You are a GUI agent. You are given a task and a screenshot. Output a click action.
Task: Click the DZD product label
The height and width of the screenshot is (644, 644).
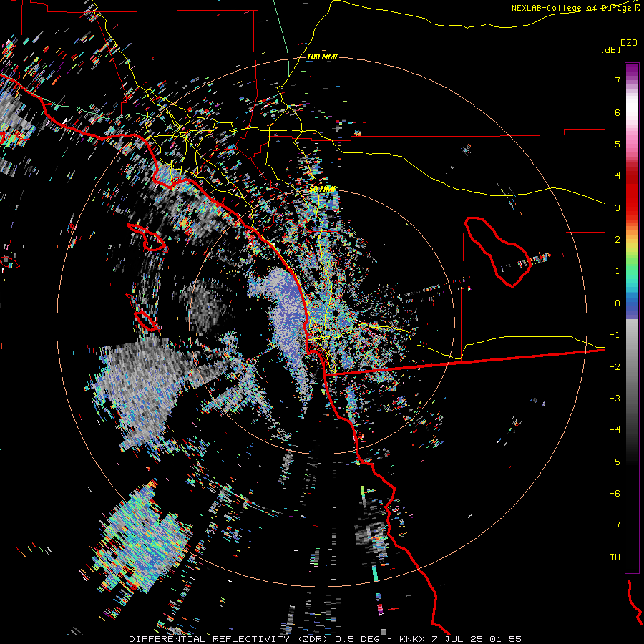click(629, 43)
